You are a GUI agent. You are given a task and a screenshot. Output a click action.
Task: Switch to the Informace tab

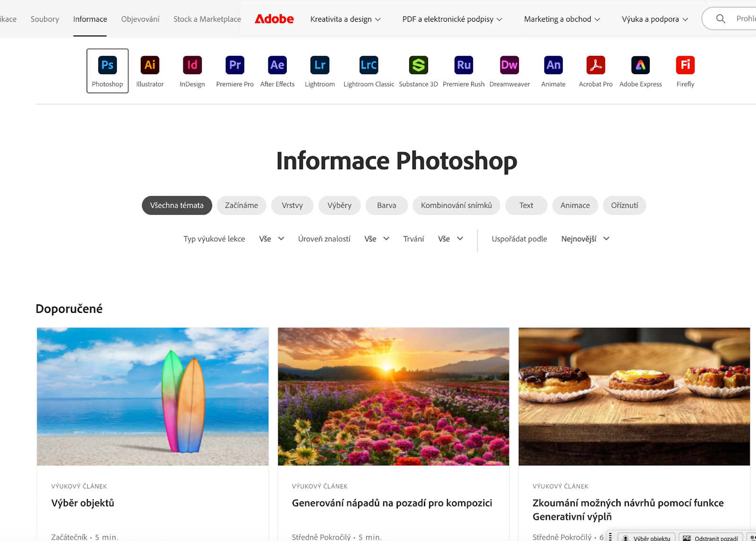click(x=90, y=19)
